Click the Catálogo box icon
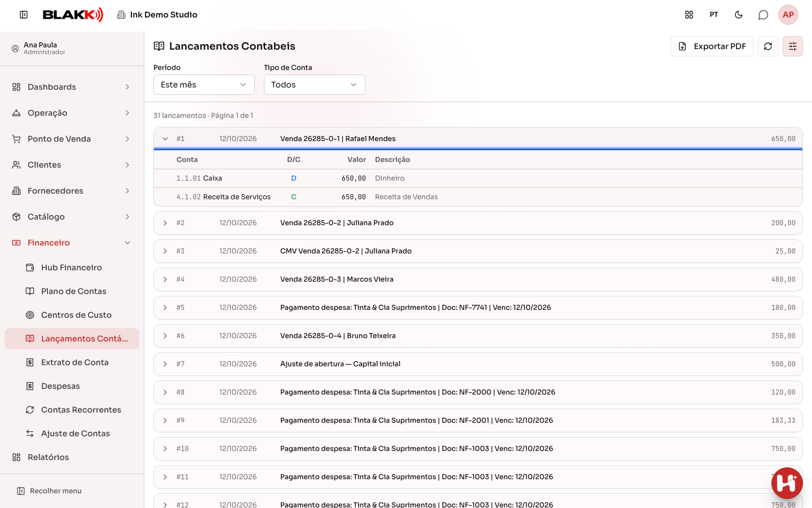 coord(16,217)
